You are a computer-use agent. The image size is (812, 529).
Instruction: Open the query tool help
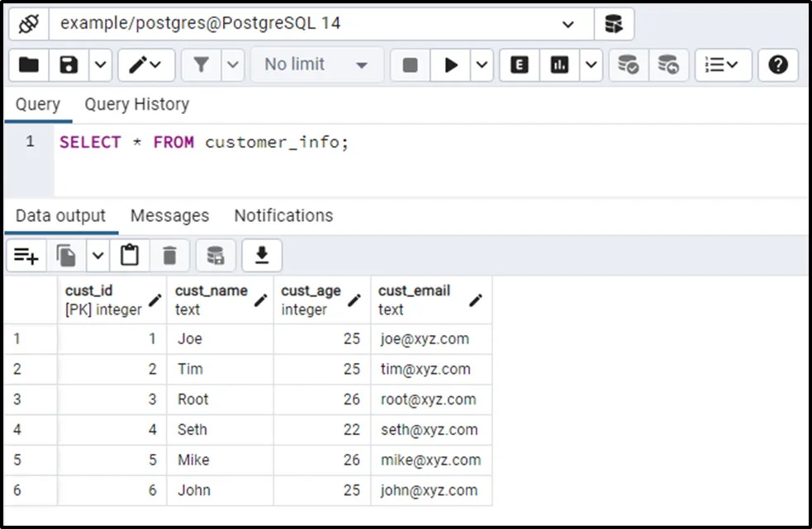[777, 64]
